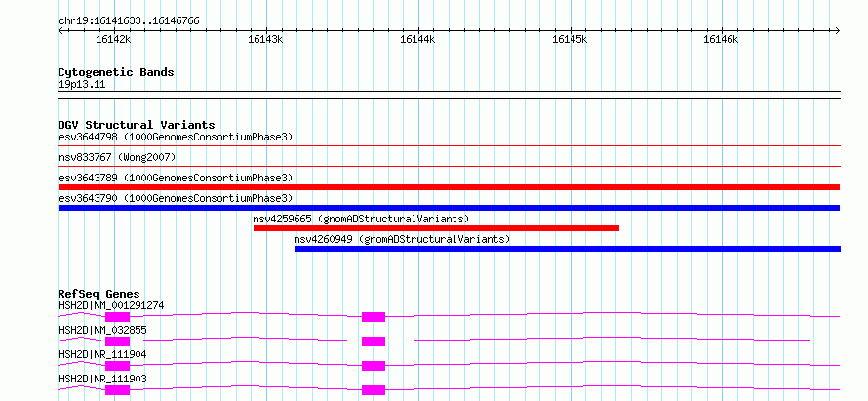Screen dimensions: 868x401
Task: Click the 19p13.11 band label
Action: 82,85
